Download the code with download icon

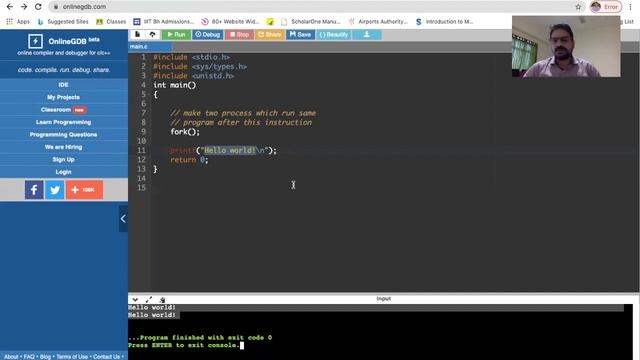click(x=367, y=35)
